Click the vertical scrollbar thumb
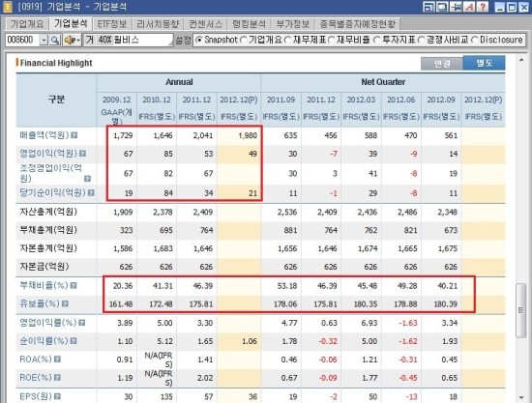Viewport: 532px width, 403px height. pyautogui.click(x=520, y=310)
